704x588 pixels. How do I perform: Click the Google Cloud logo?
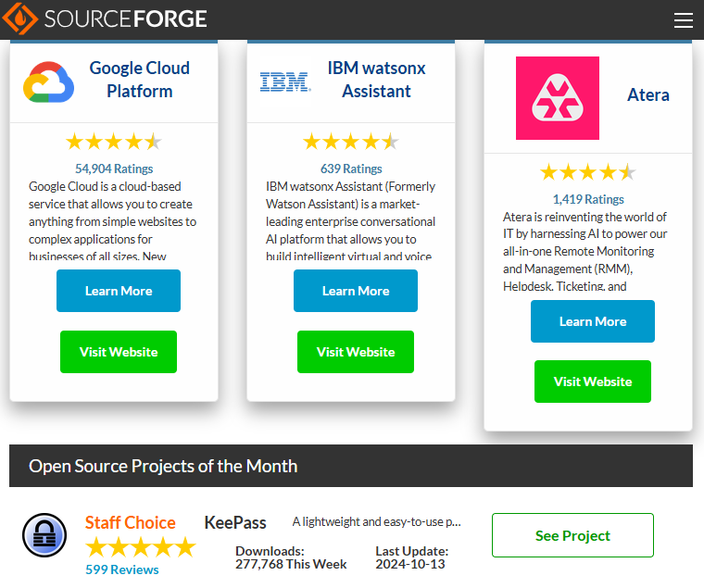click(x=48, y=81)
